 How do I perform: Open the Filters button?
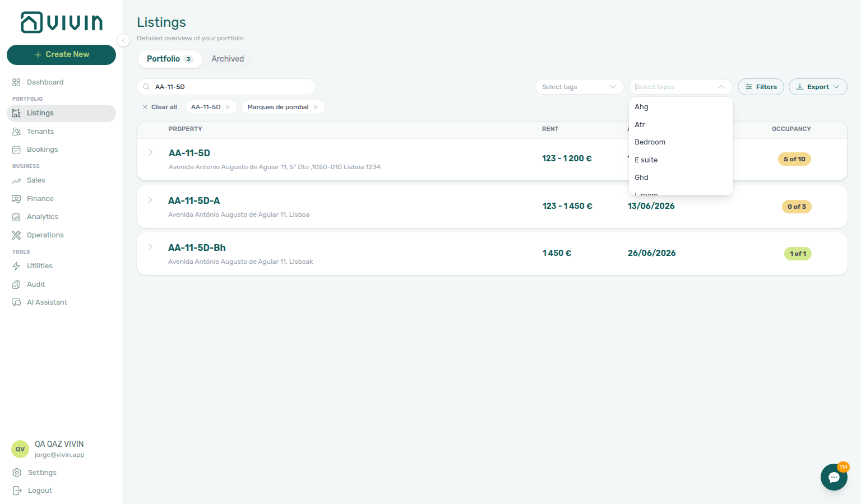click(761, 87)
